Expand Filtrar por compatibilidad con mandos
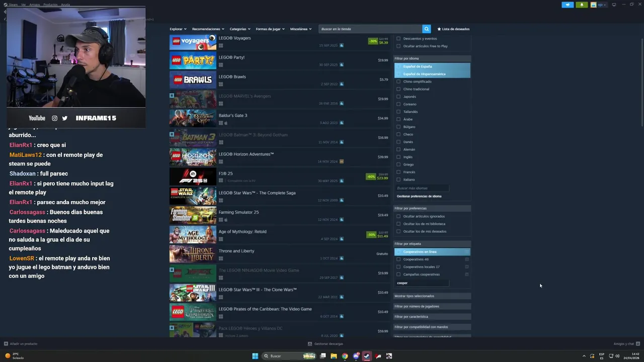The image size is (644, 362). (432, 327)
